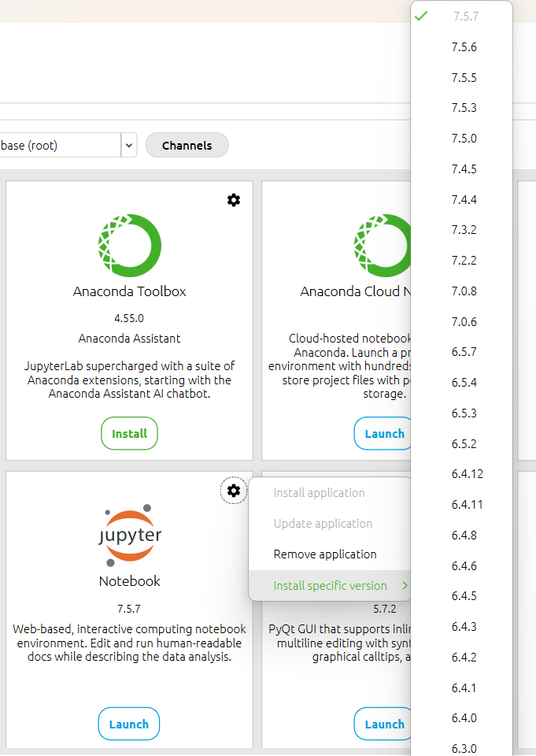Screen dimensions: 536x756
Task: Select version 7.4.4
Action: [461, 199]
